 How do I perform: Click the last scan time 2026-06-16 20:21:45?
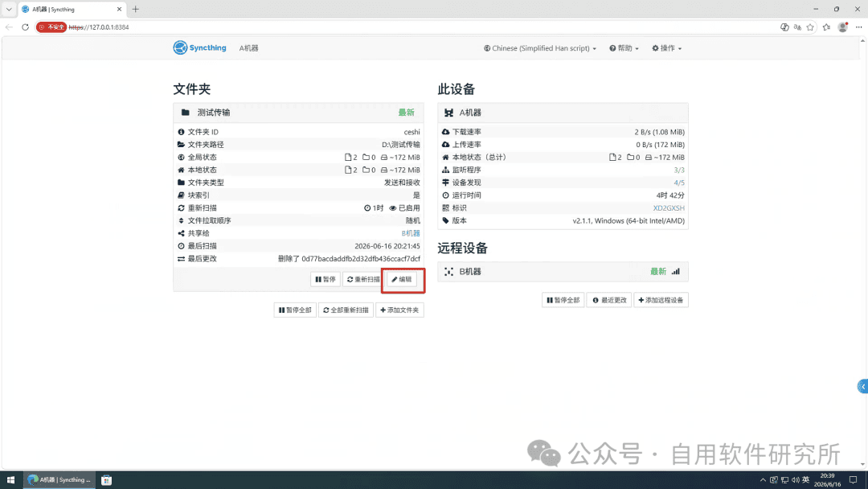[387, 246]
